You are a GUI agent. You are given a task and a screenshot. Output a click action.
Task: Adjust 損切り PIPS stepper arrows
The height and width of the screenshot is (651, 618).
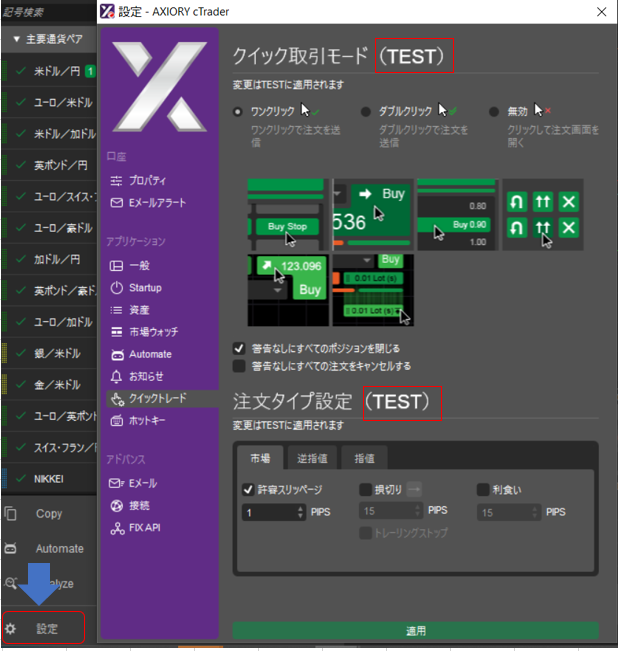coord(418,511)
